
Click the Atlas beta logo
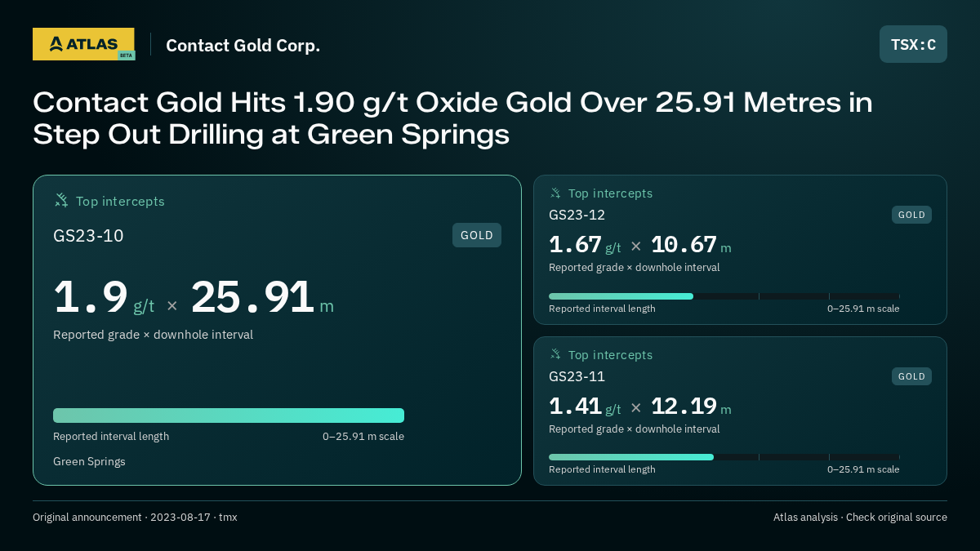pyautogui.click(x=83, y=44)
